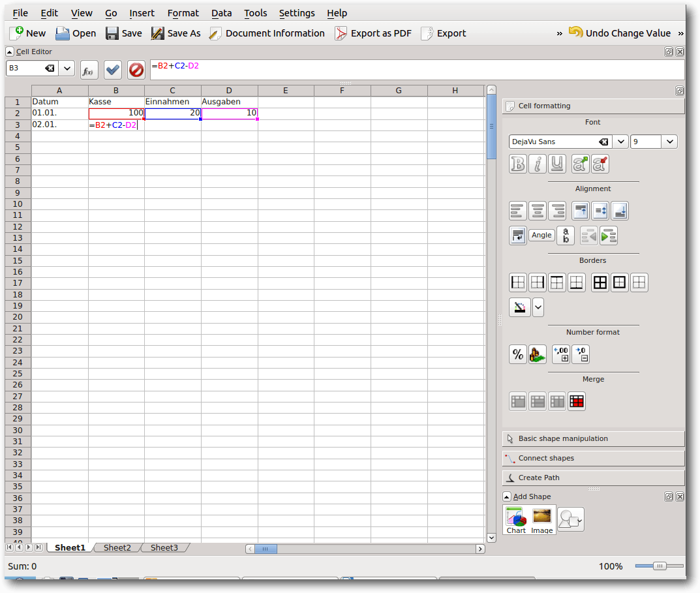The image size is (700, 593).
Task: Click the Chart shape icon
Action: pyautogui.click(x=516, y=520)
